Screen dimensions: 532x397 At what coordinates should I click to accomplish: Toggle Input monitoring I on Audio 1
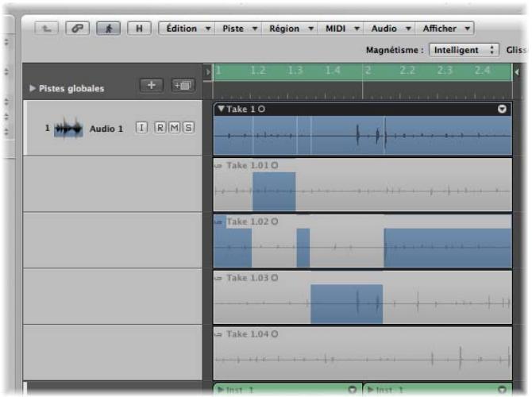click(x=141, y=128)
